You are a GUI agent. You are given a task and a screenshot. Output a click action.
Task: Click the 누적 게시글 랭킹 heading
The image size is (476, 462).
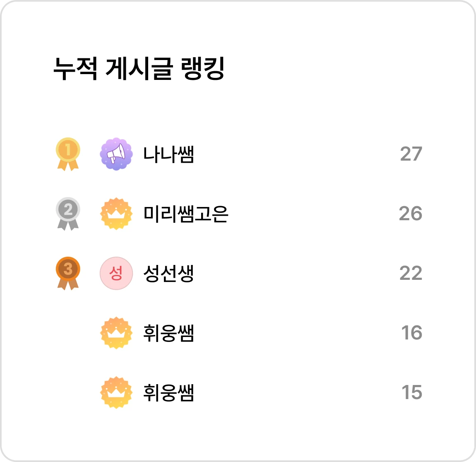pos(139,69)
